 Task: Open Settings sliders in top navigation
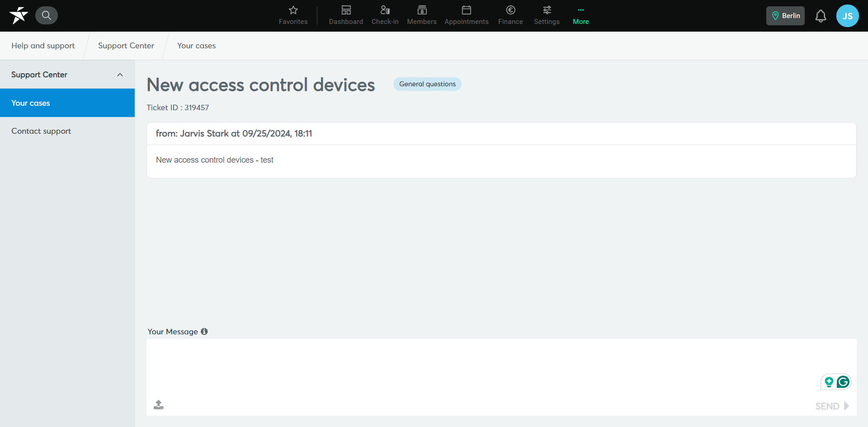coord(547,15)
